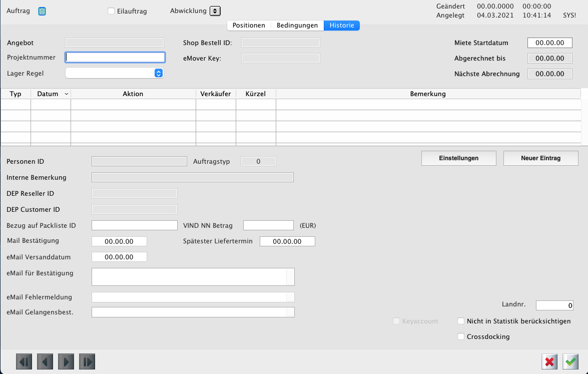588x374 pixels.
Task: Click the blue Auftrag document icon
Action: coord(43,11)
